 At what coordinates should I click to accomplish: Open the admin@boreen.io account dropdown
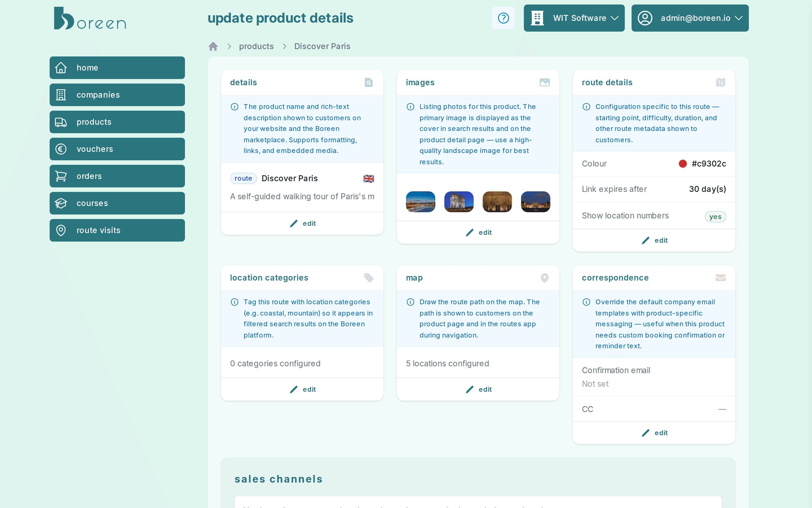(690, 18)
